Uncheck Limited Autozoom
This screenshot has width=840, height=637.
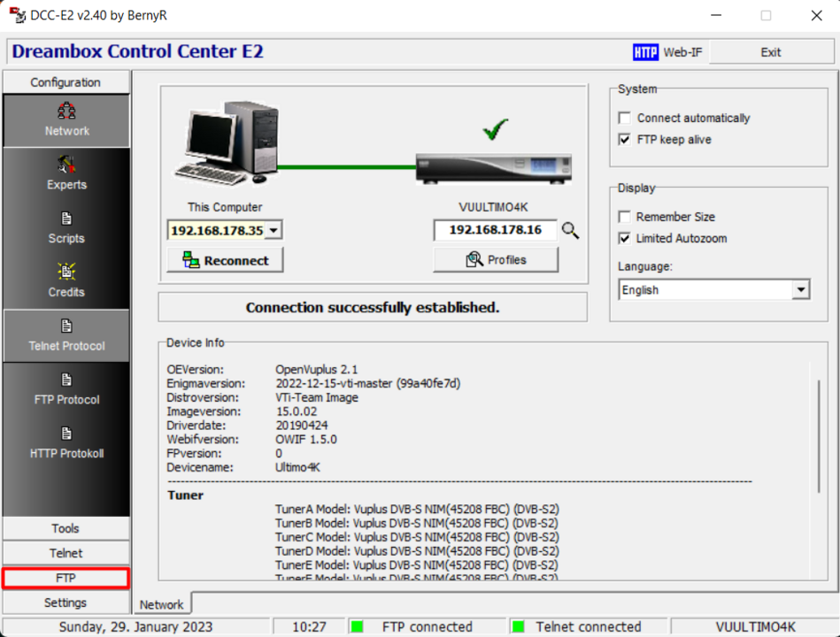coord(625,236)
